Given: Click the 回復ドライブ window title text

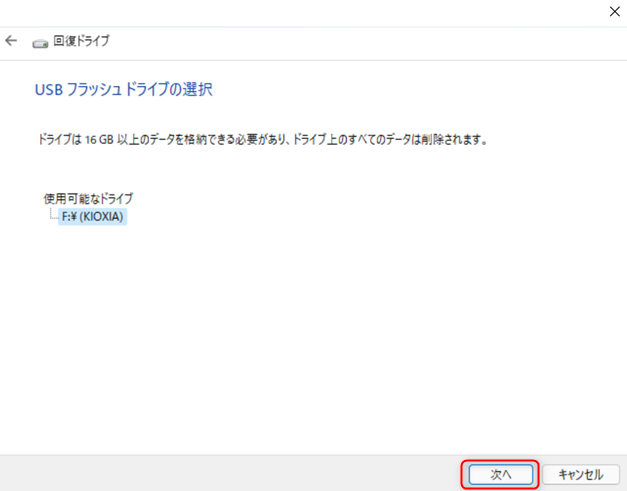Looking at the screenshot, I should [x=81, y=41].
